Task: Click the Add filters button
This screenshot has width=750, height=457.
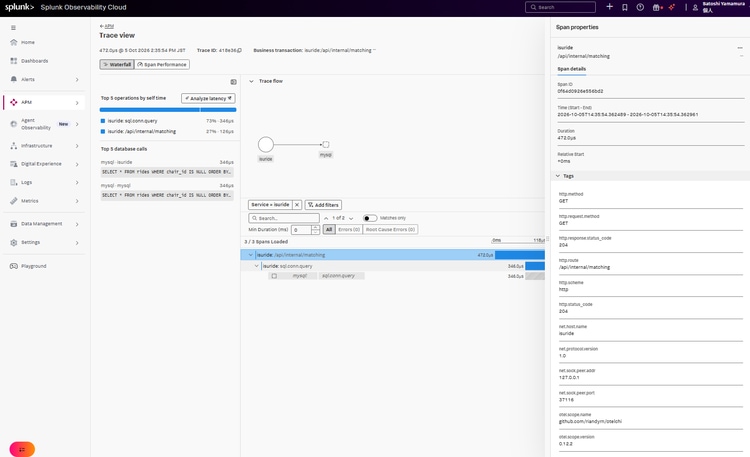Action: [323, 205]
